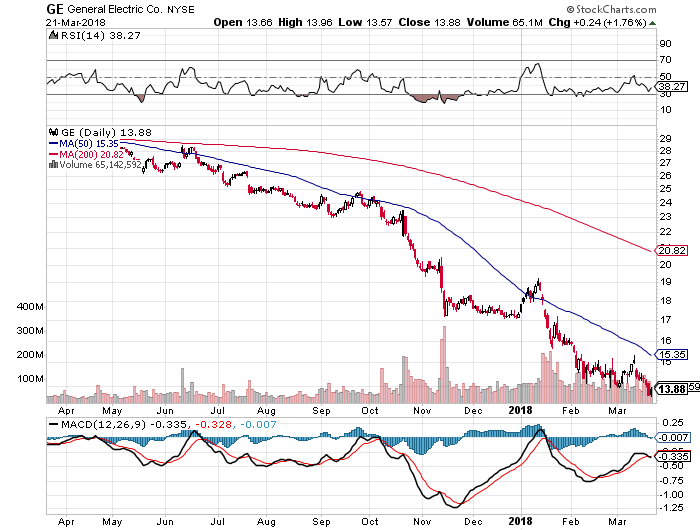Click the MACD(12,26,9) legend label
Screen dimensions: 700x530
pyautogui.click(x=103, y=424)
